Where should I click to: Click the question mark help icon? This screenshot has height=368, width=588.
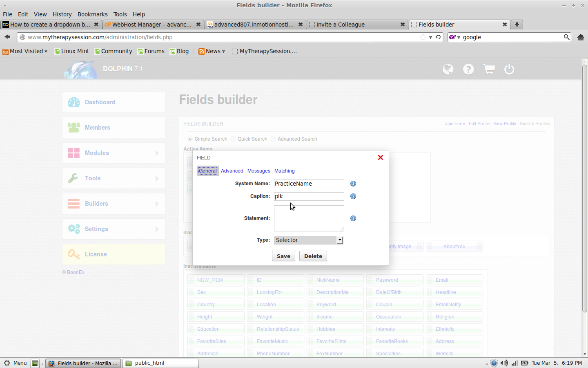pos(468,70)
